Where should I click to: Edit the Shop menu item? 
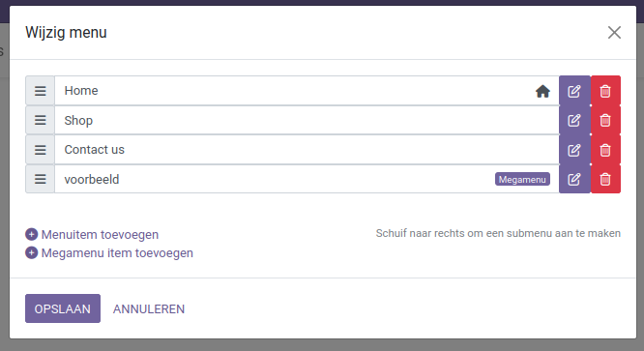[574, 120]
